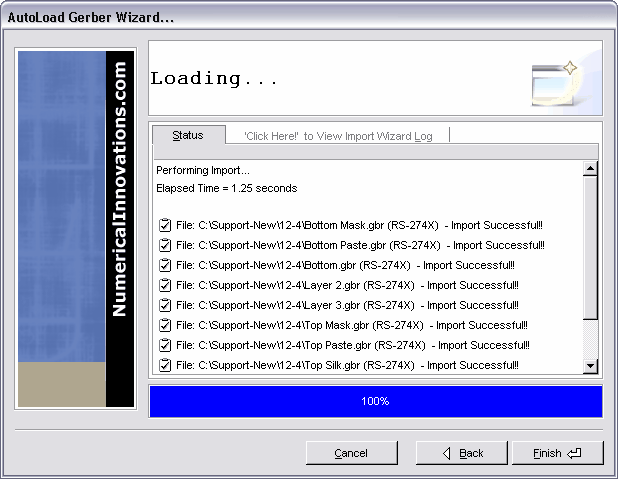Click the 'Loading...' header text
This screenshot has height=479, width=618.
click(214, 78)
